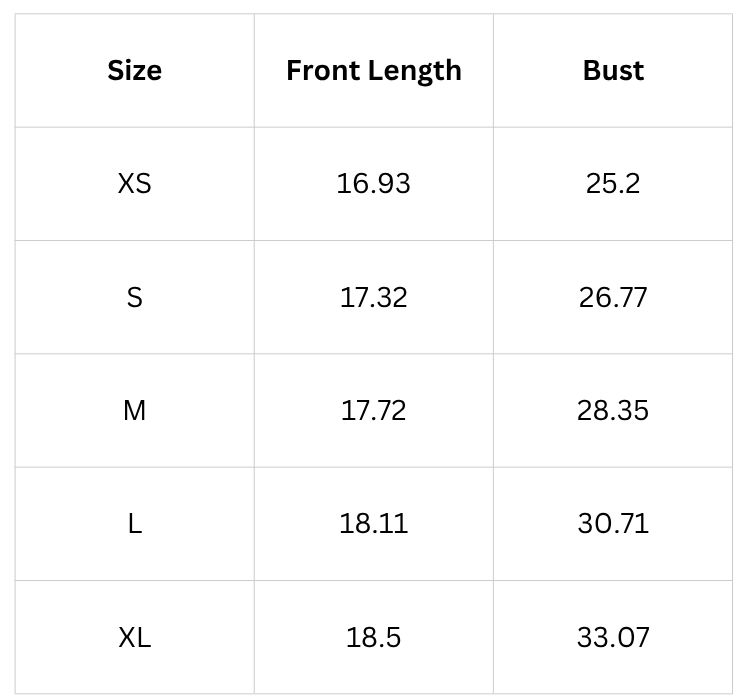This screenshot has height=700, width=740.
Task: Click the 18.11 front length value
Action: pyautogui.click(x=373, y=524)
